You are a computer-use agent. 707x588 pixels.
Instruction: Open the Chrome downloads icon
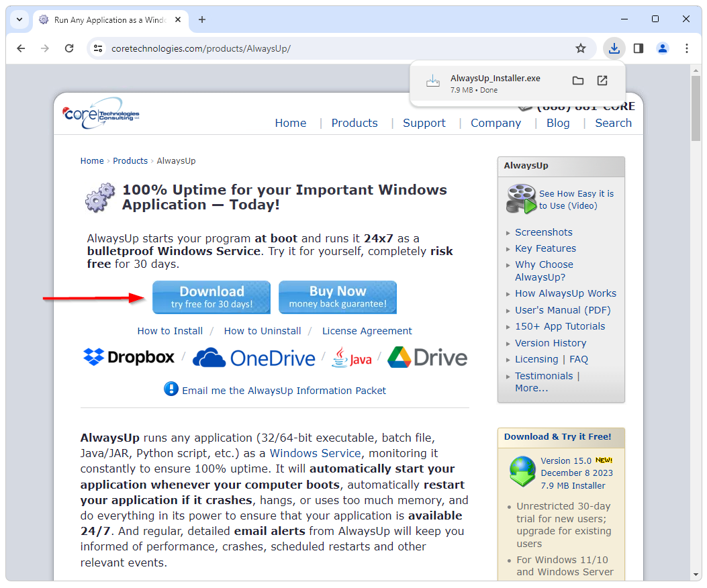point(614,48)
